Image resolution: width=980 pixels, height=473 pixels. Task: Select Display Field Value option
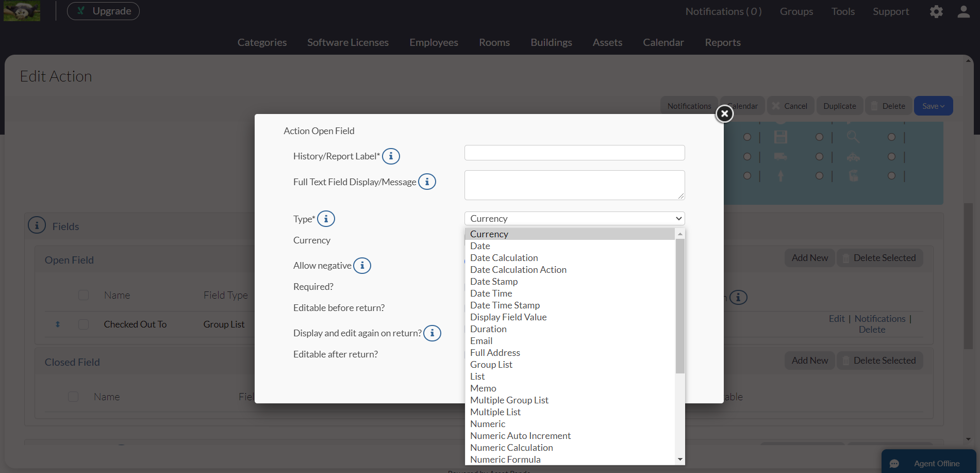point(570,317)
